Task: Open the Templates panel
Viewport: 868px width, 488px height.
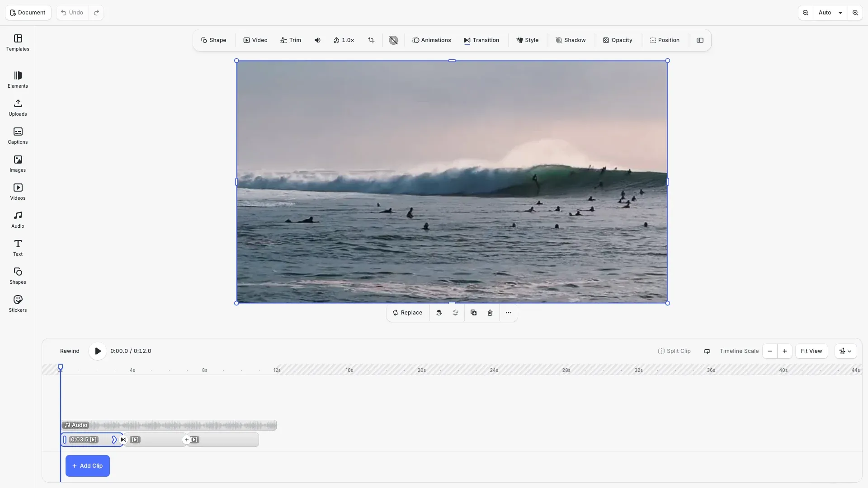Action: coord(18,43)
